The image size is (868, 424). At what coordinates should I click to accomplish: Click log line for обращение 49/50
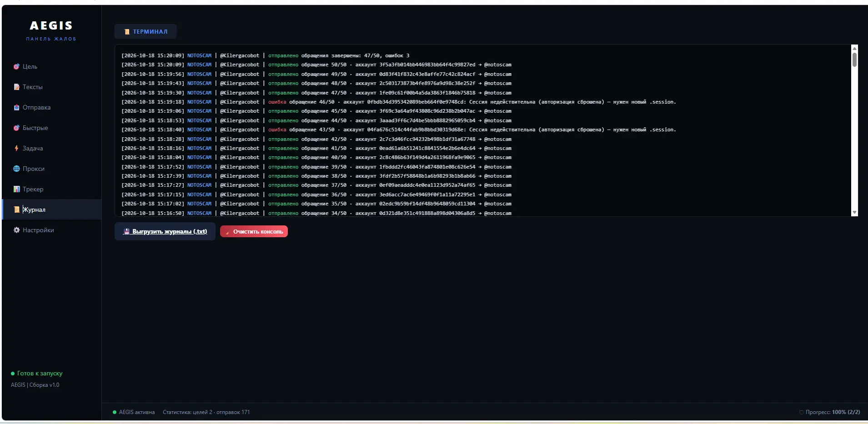click(316, 74)
